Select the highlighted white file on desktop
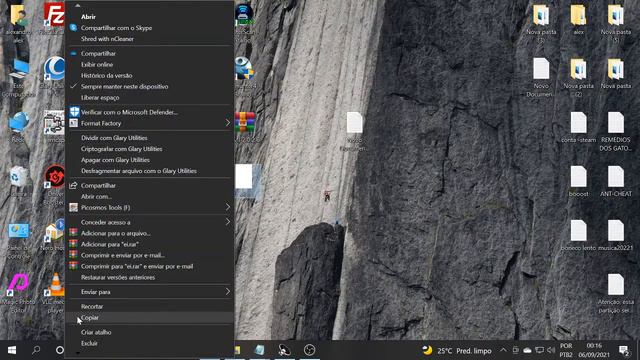 pos(247,180)
